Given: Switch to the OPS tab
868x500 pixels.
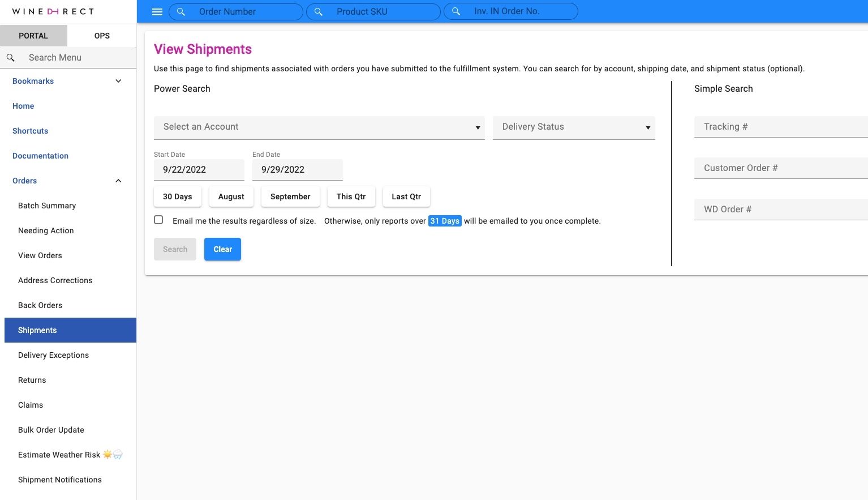Looking at the screenshot, I should tap(102, 36).
